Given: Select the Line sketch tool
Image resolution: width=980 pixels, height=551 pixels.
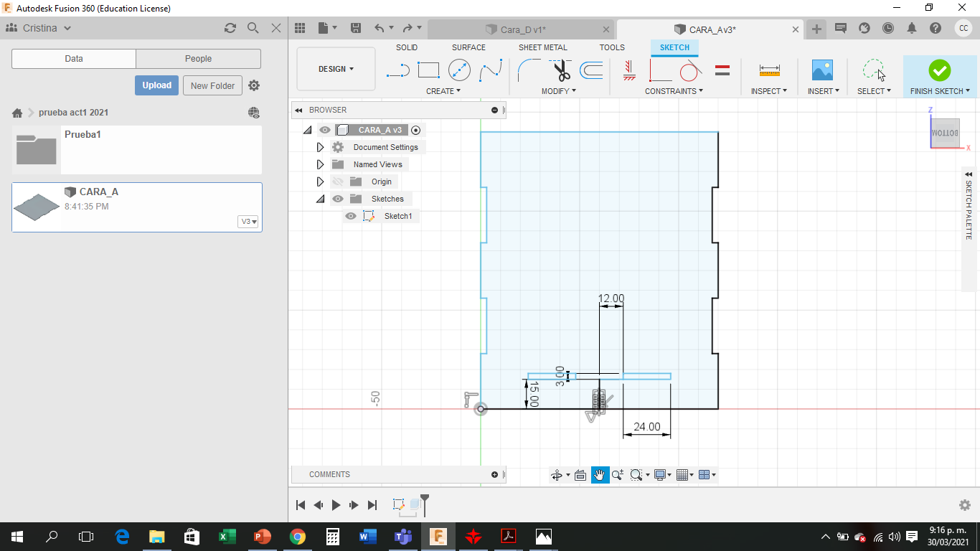Looking at the screenshot, I should coord(397,70).
